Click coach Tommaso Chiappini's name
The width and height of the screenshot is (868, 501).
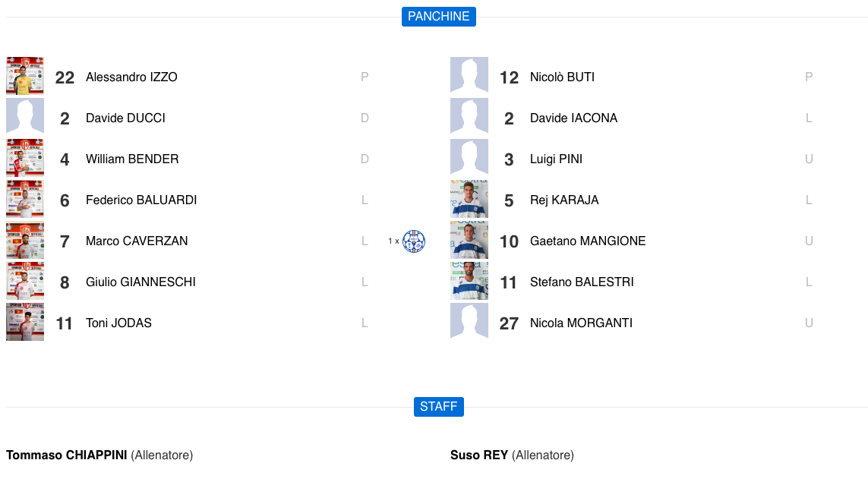(x=67, y=455)
